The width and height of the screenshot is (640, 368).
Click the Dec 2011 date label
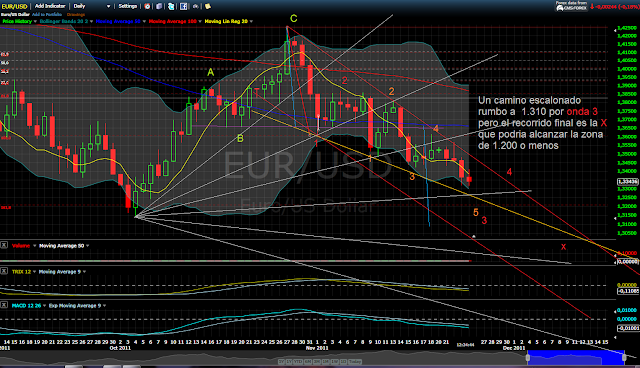click(x=513, y=348)
